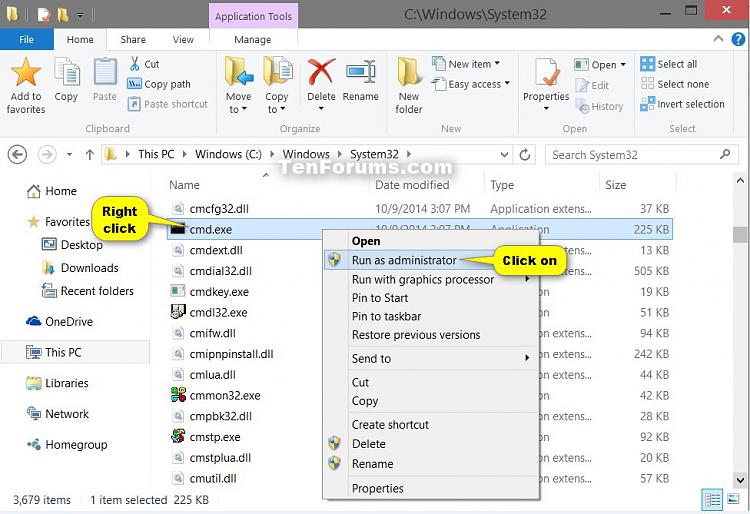Switch to the Share tab
The image size is (750, 514).
133,40
